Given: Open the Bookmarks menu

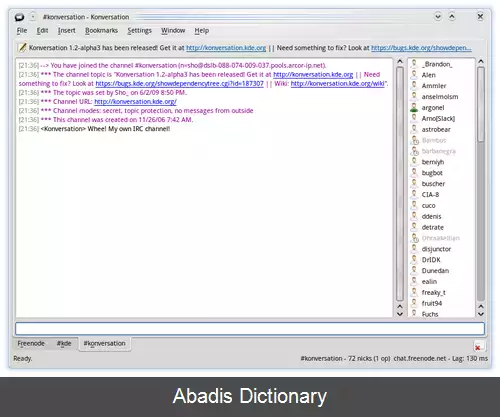Looking at the screenshot, I should point(101,31).
